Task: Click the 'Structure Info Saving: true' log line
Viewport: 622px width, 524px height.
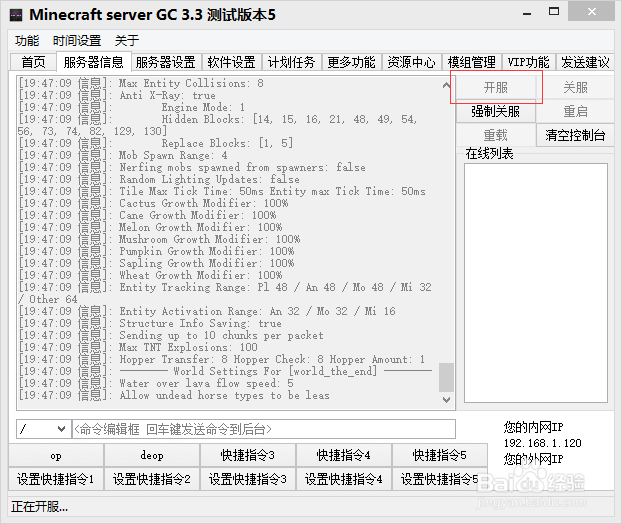Action: (150, 323)
